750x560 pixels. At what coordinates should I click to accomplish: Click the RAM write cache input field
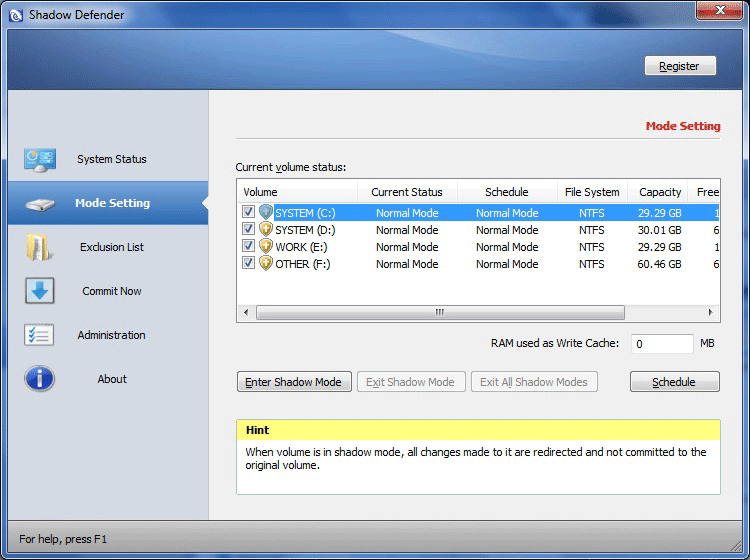click(x=662, y=343)
